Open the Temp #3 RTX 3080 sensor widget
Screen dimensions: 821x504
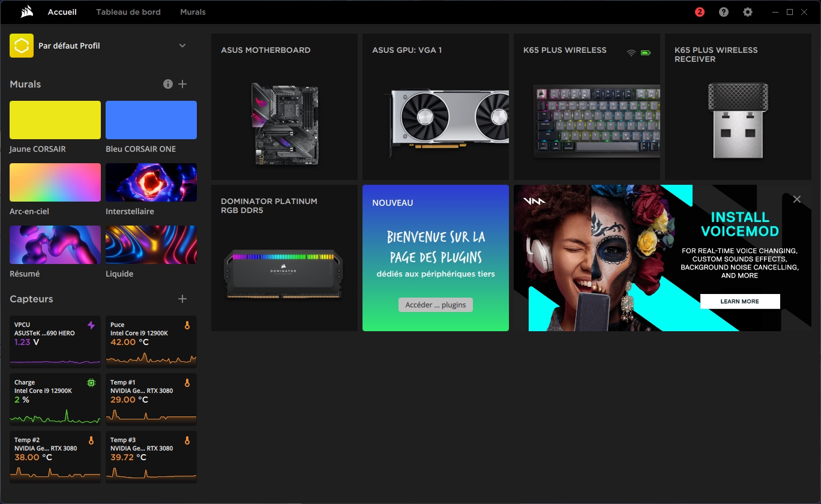click(151, 457)
